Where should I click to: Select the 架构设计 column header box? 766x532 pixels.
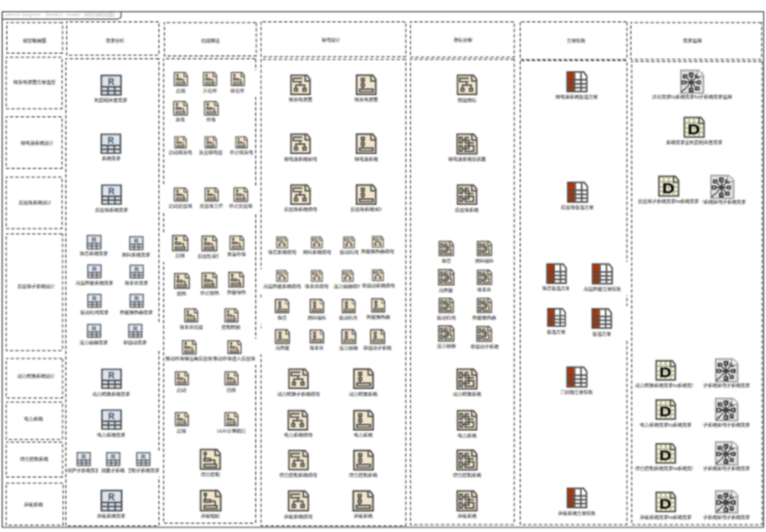click(334, 39)
